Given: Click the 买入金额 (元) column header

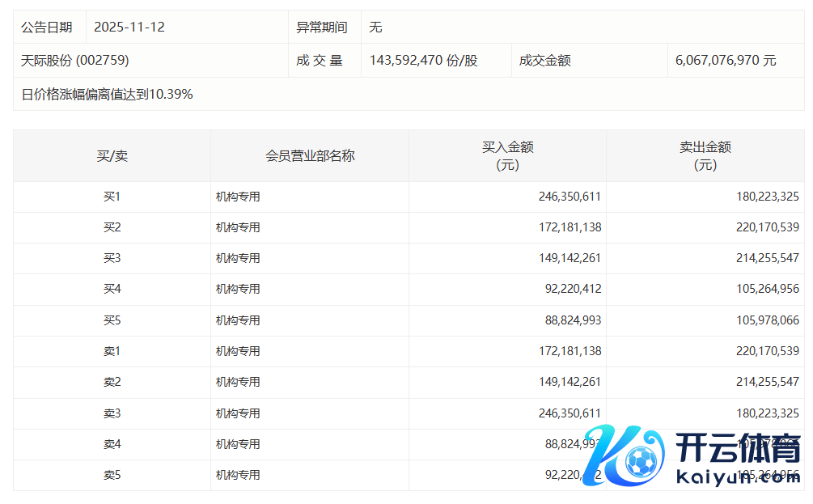Looking at the screenshot, I should pos(507,155).
